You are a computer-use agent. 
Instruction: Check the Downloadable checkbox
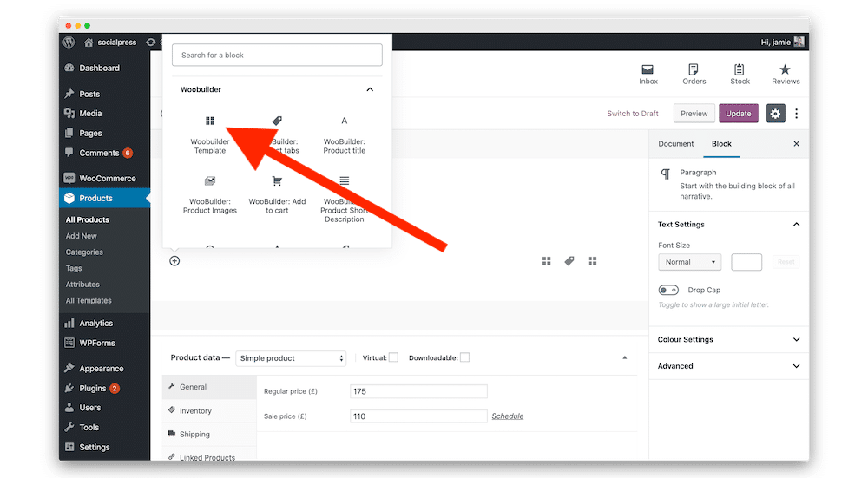click(464, 357)
